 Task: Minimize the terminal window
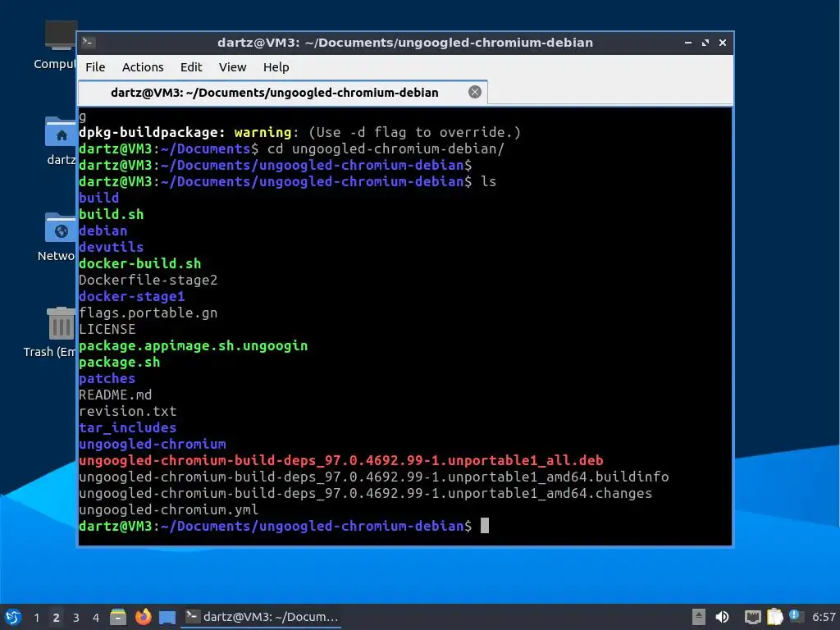pos(688,43)
